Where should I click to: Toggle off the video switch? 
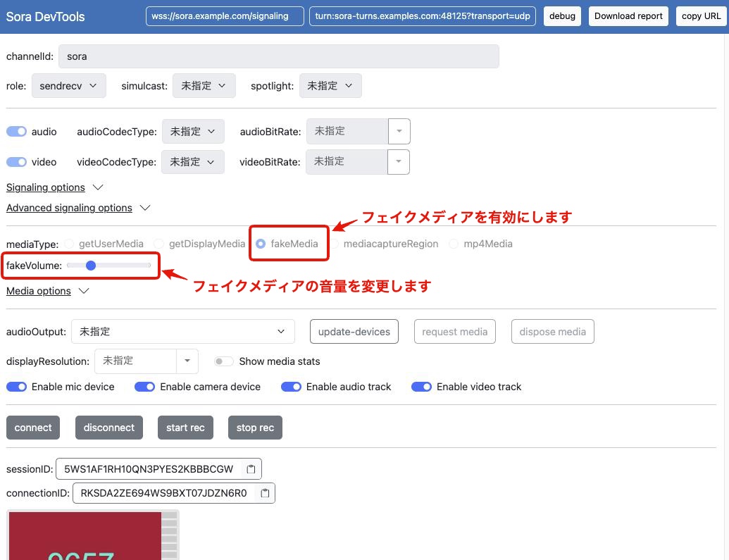(x=15, y=162)
